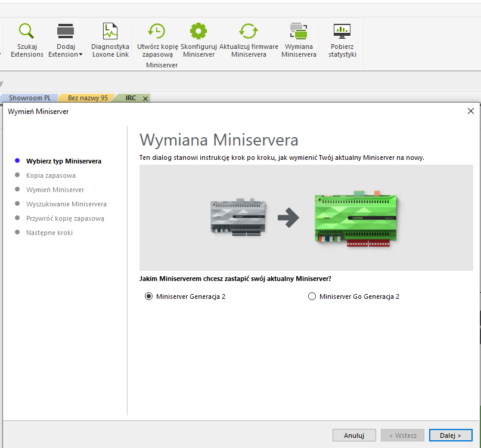
Task: Click the Szukaj Extensions magnifier icon
Action: tap(27, 31)
